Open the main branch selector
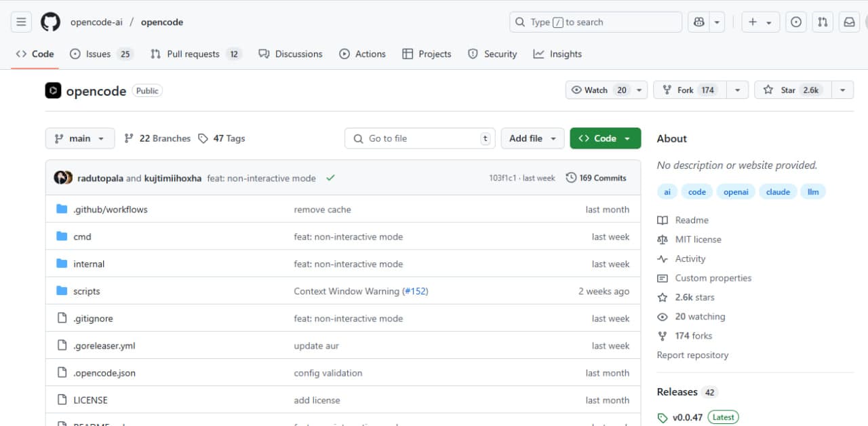The width and height of the screenshot is (868, 426). [80, 138]
